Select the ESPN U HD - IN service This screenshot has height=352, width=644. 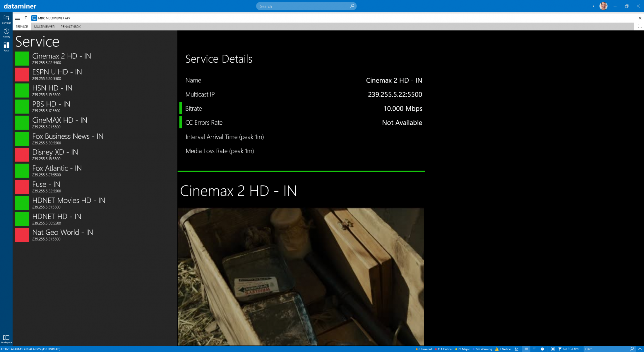click(95, 75)
